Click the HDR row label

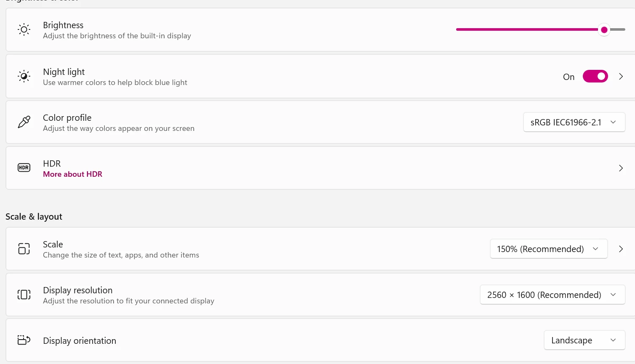tap(52, 164)
